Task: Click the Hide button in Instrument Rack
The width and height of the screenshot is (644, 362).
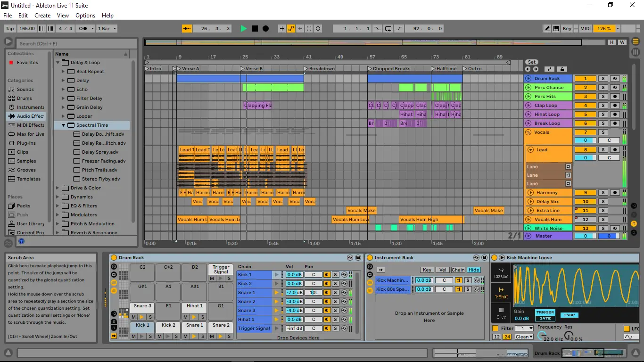Action: pos(474,270)
